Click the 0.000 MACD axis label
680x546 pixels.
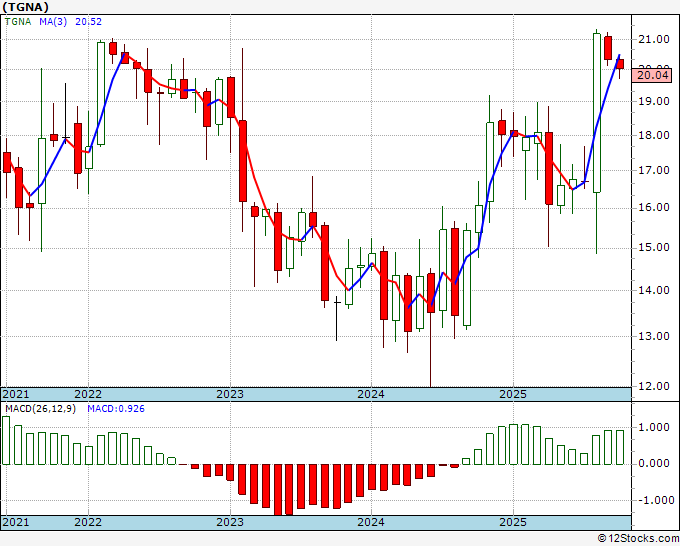point(654,464)
